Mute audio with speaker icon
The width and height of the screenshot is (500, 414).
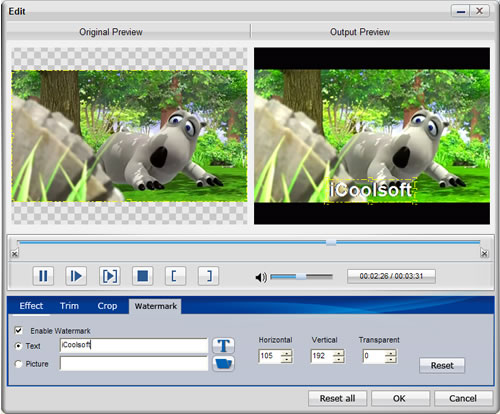261,277
